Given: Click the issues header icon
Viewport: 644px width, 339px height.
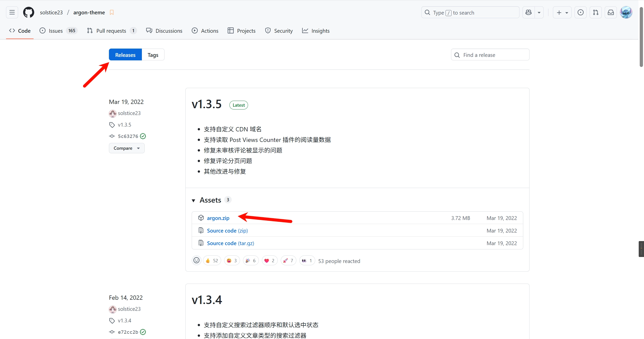Looking at the screenshot, I should pyautogui.click(x=580, y=12).
